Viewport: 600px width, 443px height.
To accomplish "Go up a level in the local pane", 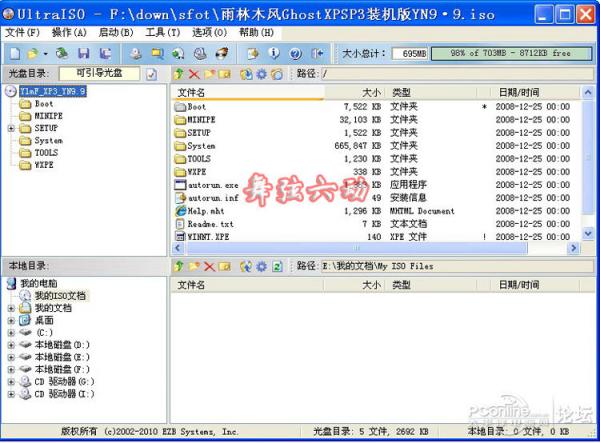I will (178, 266).
